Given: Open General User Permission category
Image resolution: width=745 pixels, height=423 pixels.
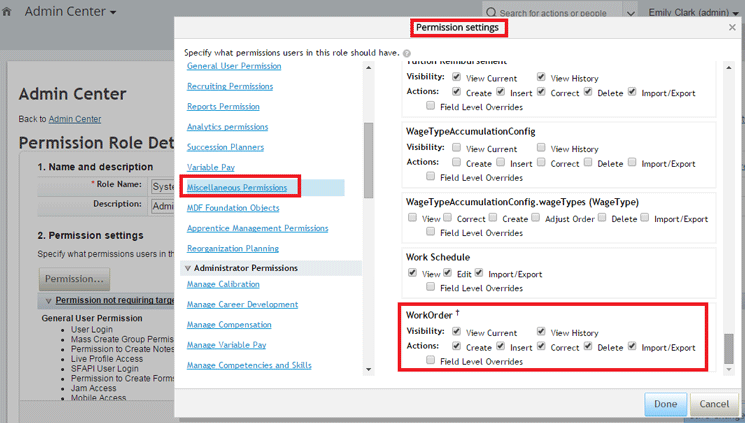Looking at the screenshot, I should pos(234,66).
